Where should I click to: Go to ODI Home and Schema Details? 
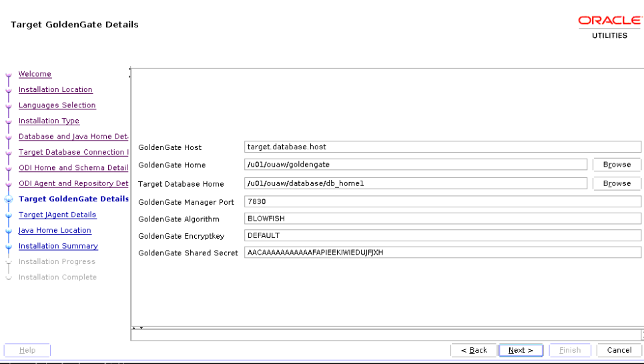(x=73, y=167)
